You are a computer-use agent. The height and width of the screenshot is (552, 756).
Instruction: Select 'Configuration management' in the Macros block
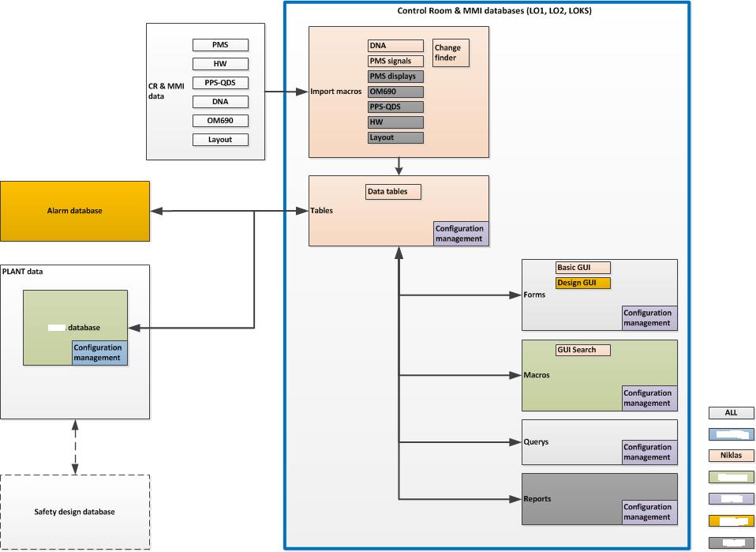tap(649, 398)
